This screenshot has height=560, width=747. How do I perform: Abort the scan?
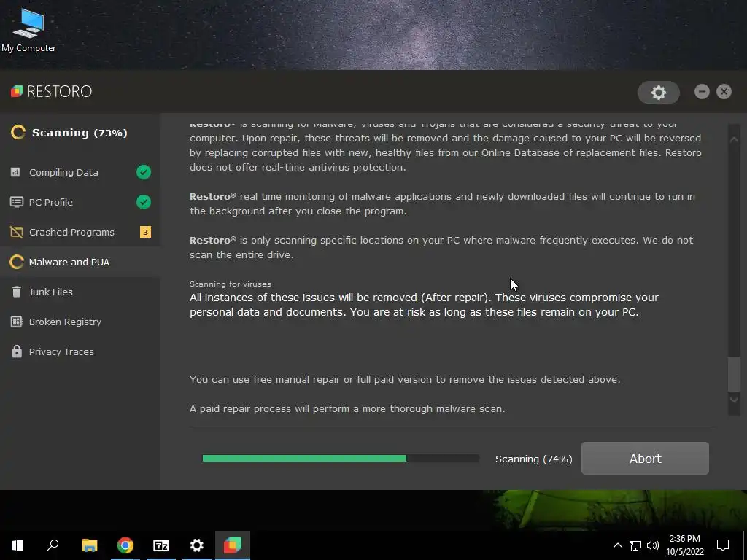(x=645, y=458)
